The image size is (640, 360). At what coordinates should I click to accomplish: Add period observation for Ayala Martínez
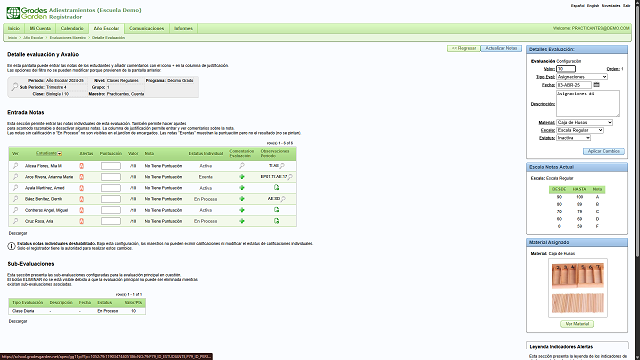(276, 187)
